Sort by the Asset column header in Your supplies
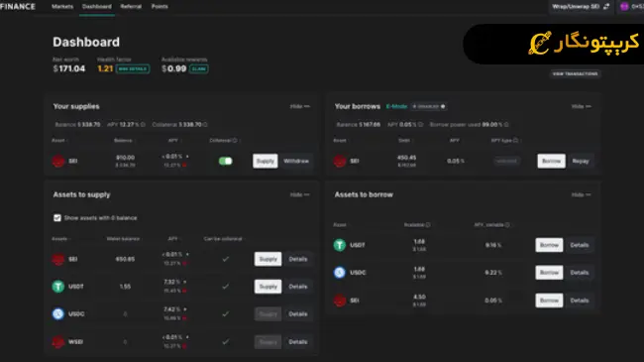Viewport: 644px width, 362px height. tap(58, 141)
